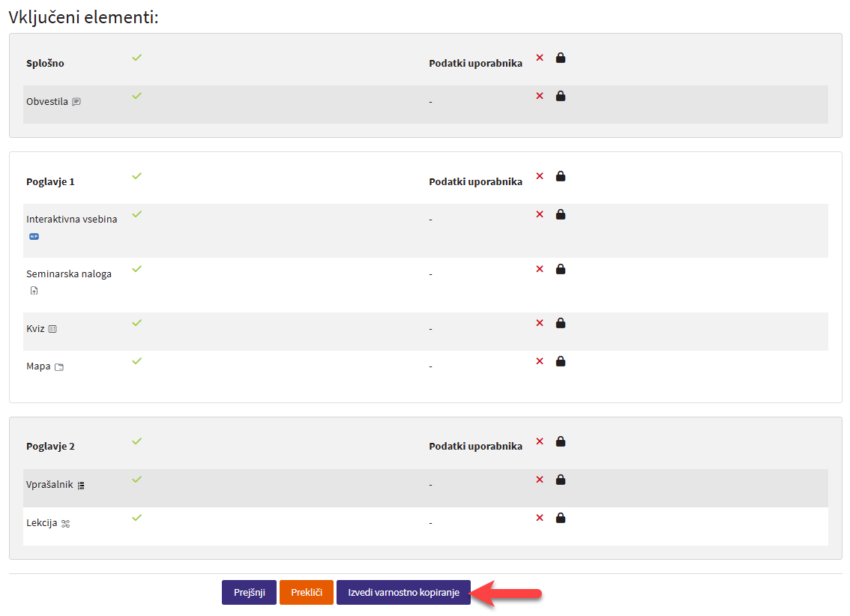The height and width of the screenshot is (616, 850).
Task: Click the Poglavje 1 section heading
Action: point(50,182)
